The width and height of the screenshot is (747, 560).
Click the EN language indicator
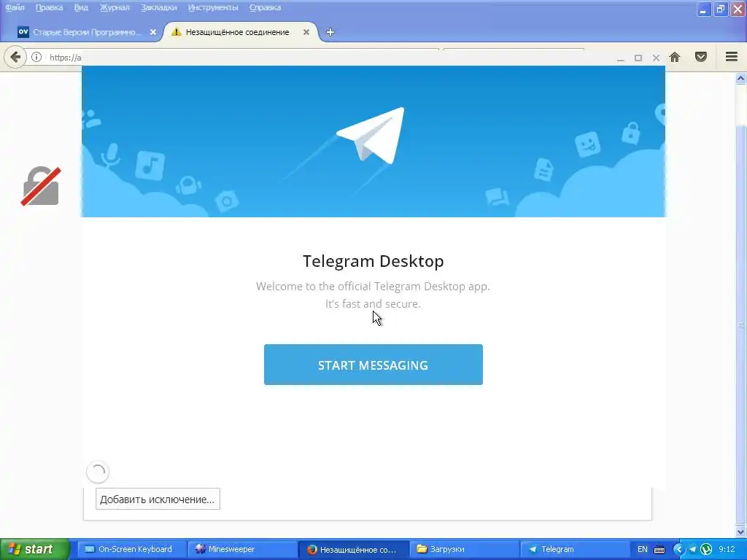coord(642,549)
